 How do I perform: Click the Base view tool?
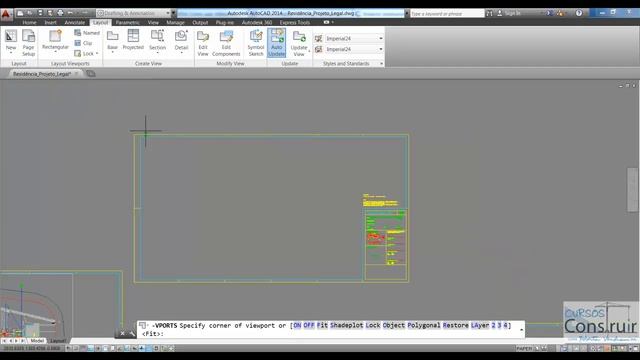(112, 40)
